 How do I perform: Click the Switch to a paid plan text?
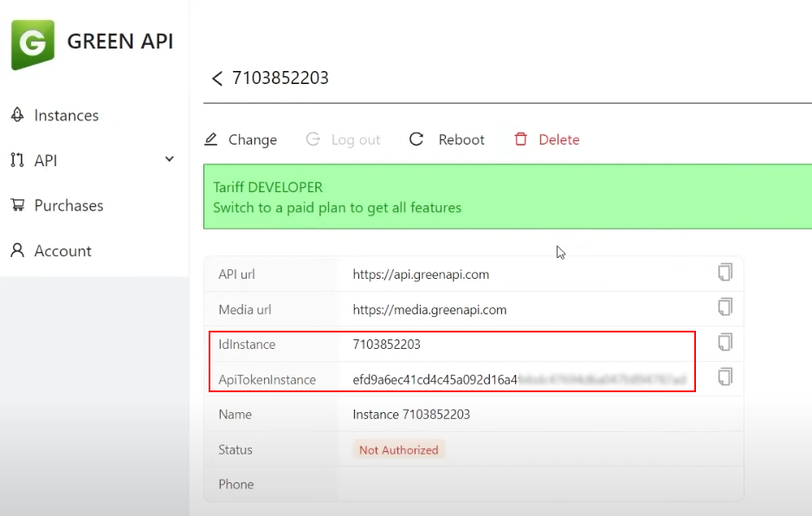point(337,208)
